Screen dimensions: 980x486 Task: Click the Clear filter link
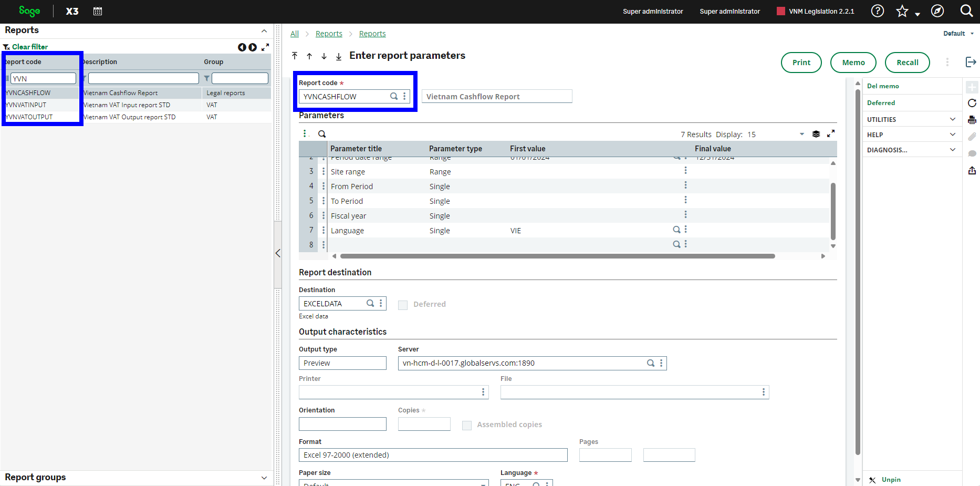pos(30,47)
